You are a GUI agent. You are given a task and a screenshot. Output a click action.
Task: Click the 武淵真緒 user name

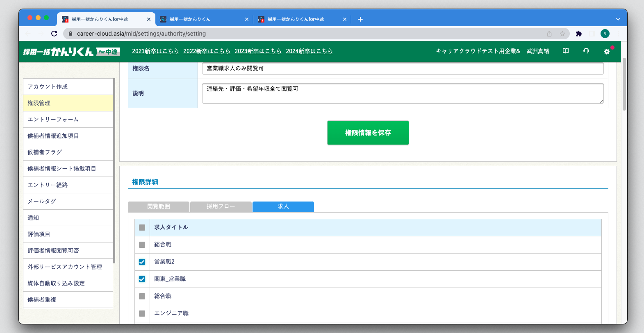click(x=538, y=51)
